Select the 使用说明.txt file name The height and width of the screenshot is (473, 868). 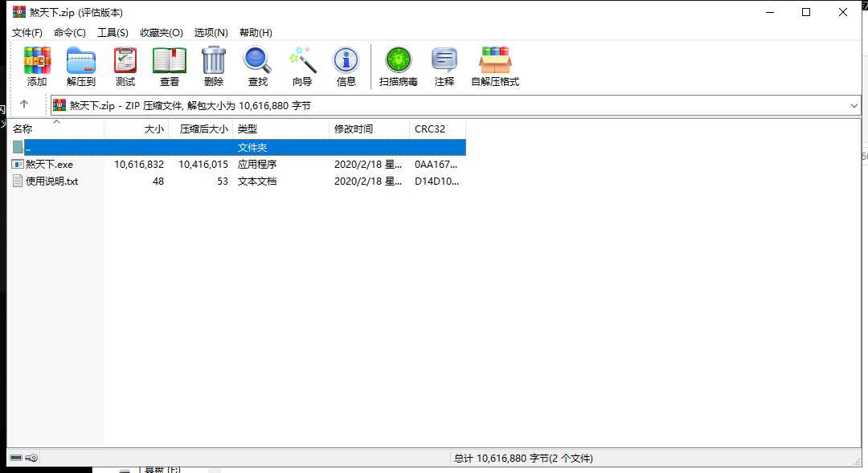coord(52,181)
